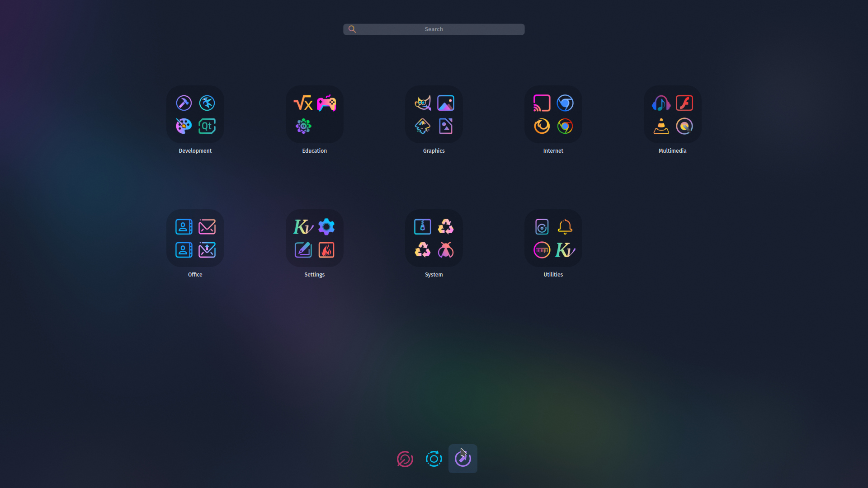Screen dimensions: 868x488
Task: Open the envelope-with-up-arrow icon in Office
Action: pos(207,250)
